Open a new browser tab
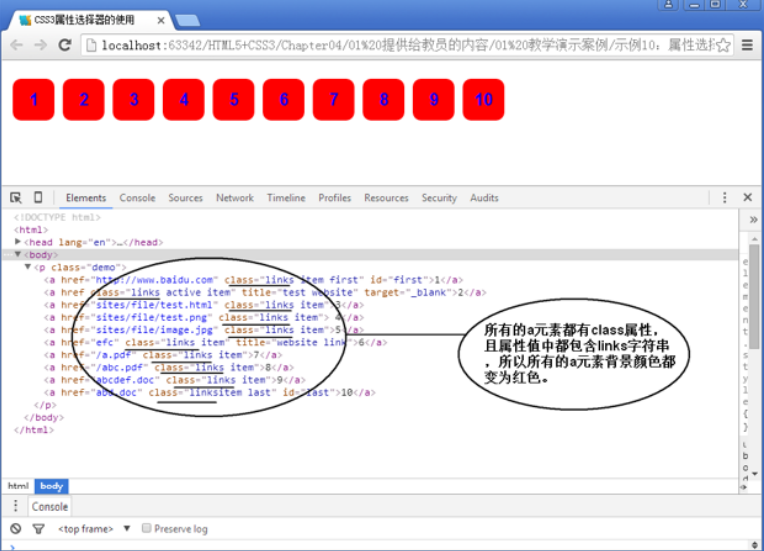The height and width of the screenshot is (551, 764). pos(187,20)
